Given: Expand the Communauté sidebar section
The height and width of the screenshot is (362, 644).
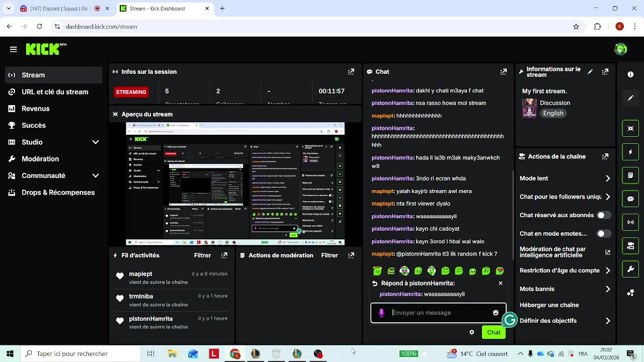Looking at the screenshot, I should tap(54, 176).
